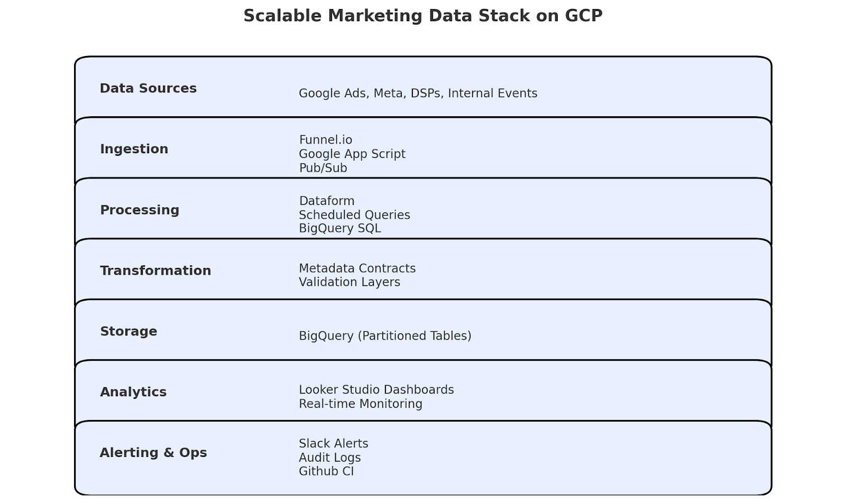Viewport: 846px width, 504px height.
Task: Select the "Processing" layer heading
Action: coord(140,210)
